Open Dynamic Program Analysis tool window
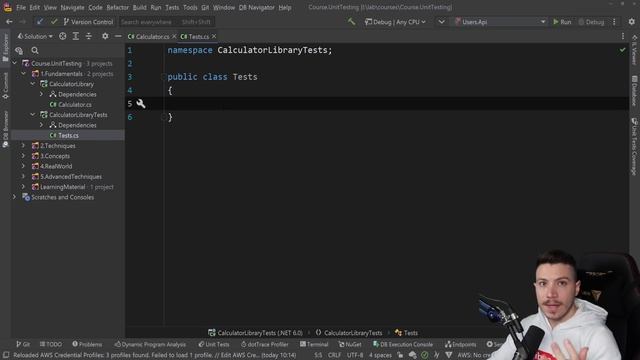This screenshot has height=360, width=640. (150, 344)
